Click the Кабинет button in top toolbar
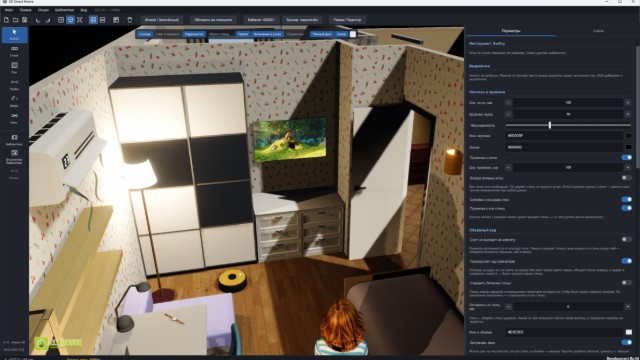Screen dimensions: 640x360 click(261, 20)
